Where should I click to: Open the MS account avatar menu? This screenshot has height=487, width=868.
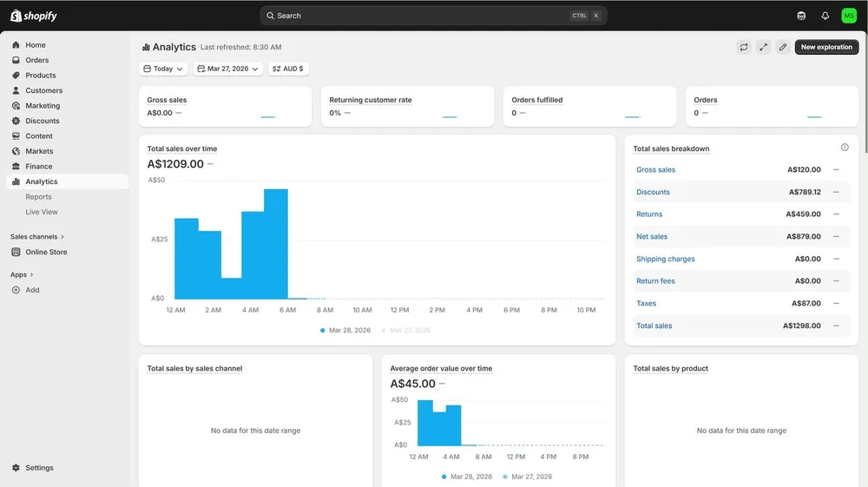[849, 16]
